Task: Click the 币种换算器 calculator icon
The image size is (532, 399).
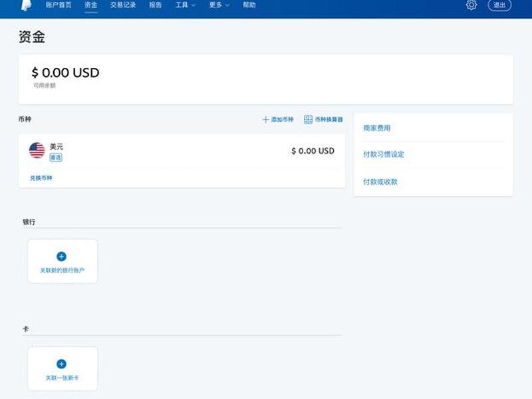Action: click(308, 120)
